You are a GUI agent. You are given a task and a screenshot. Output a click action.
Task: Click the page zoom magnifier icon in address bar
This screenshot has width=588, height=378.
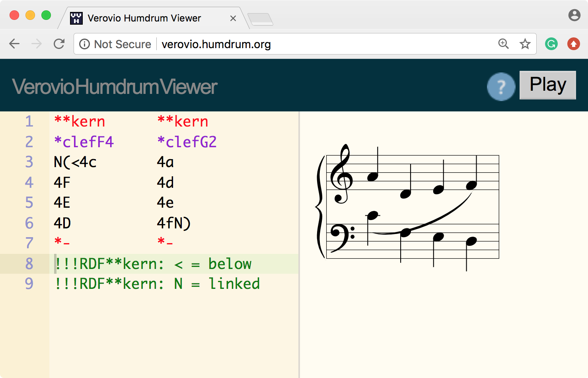503,44
